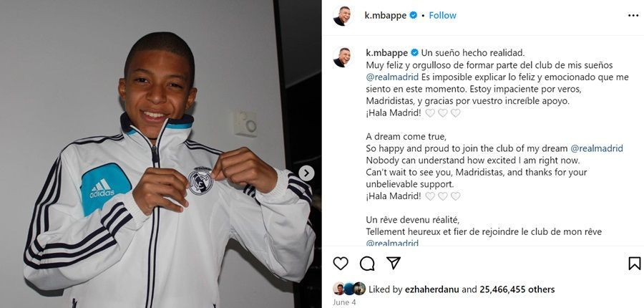Screen dimensions: 644x308
Task: Click liker avatars beside Liked by
Action: tap(349, 289)
